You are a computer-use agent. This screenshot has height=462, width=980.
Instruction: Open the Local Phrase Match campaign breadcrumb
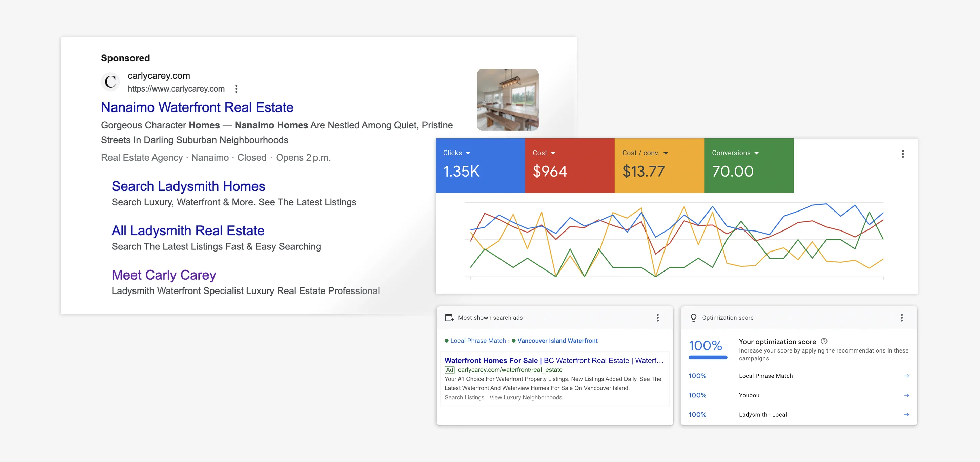pos(478,341)
